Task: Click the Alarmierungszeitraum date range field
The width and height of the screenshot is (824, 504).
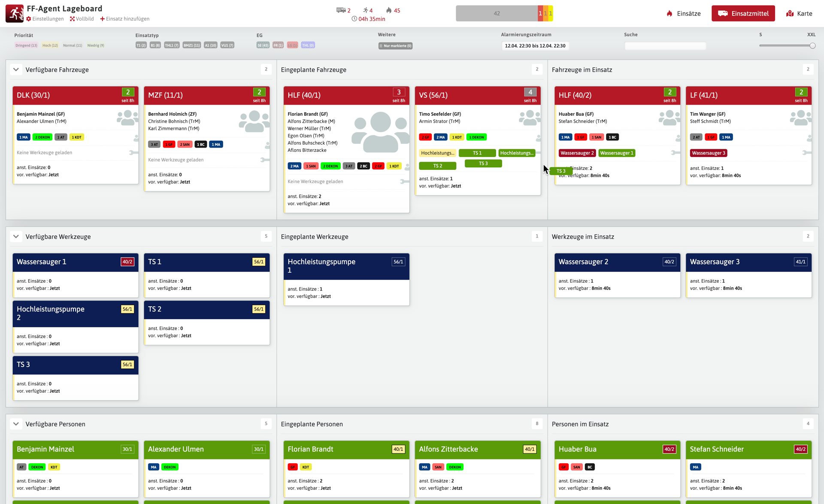Action: click(535, 46)
